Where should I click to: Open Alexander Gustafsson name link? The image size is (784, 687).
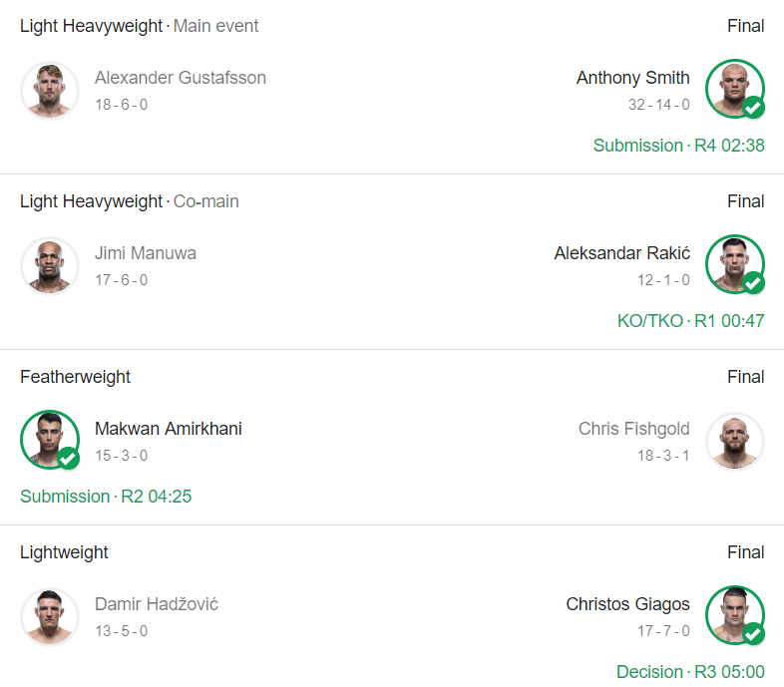point(181,78)
